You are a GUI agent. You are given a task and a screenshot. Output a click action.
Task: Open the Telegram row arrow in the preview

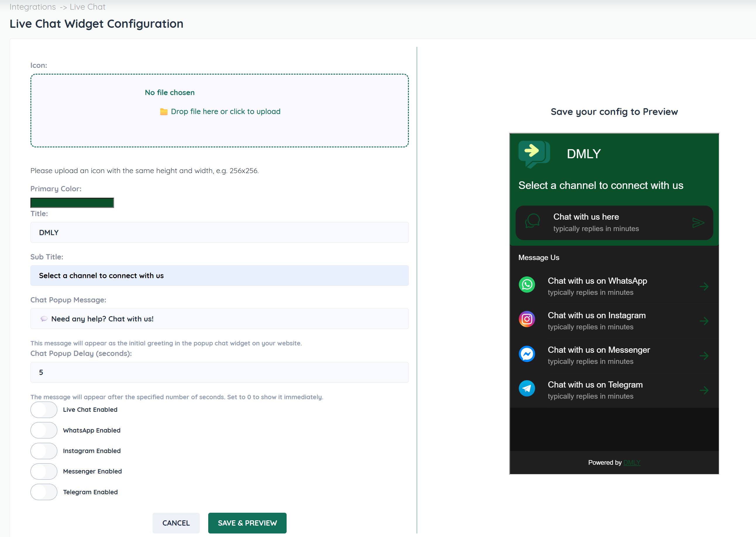click(x=704, y=390)
